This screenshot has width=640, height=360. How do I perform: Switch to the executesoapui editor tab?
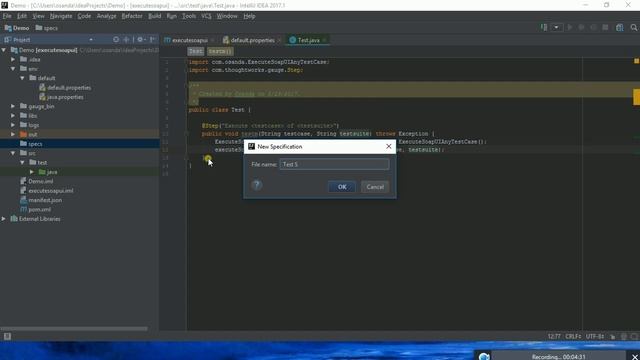[x=190, y=40]
